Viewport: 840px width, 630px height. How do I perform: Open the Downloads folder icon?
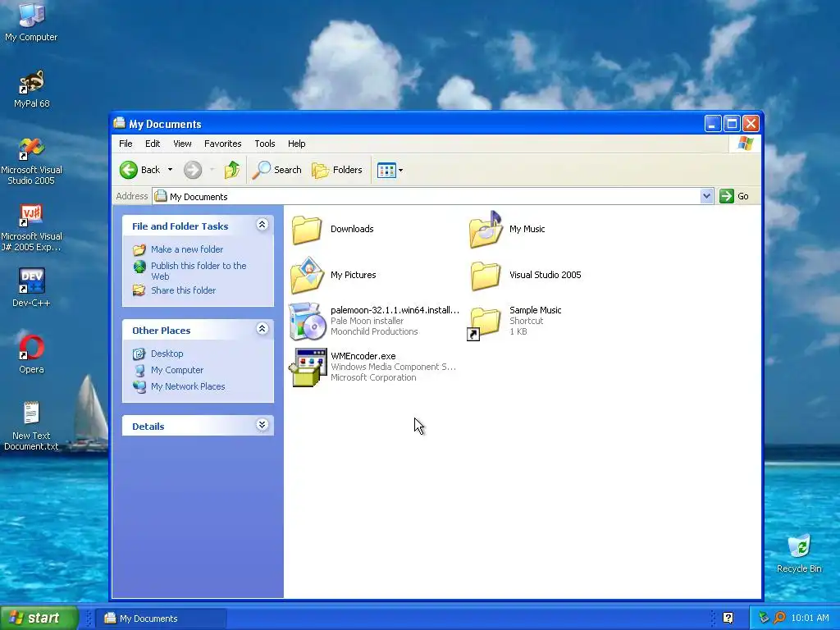tap(307, 230)
